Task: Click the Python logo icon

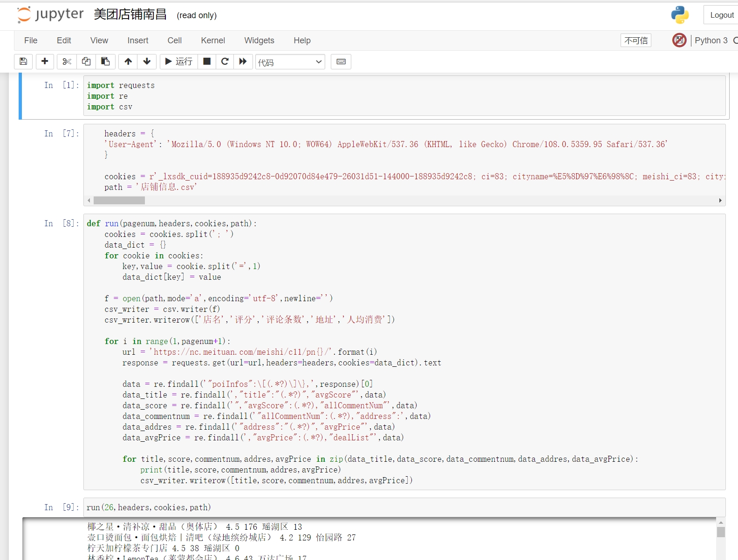Action: pos(680,15)
